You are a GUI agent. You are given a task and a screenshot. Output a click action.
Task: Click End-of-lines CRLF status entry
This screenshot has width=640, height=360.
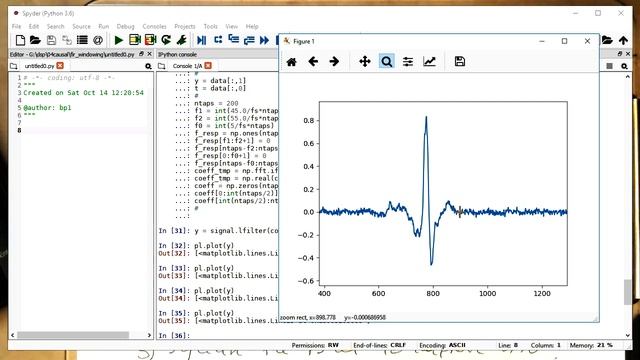coord(379,345)
